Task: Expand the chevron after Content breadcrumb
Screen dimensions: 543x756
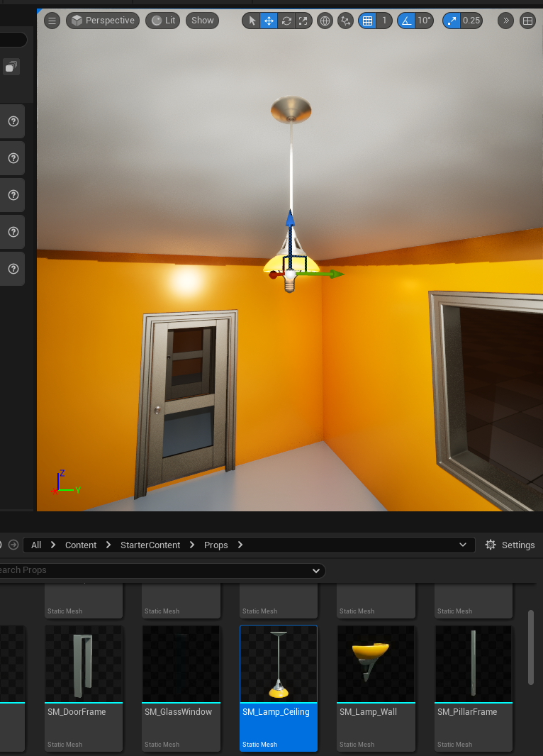Action: point(108,545)
